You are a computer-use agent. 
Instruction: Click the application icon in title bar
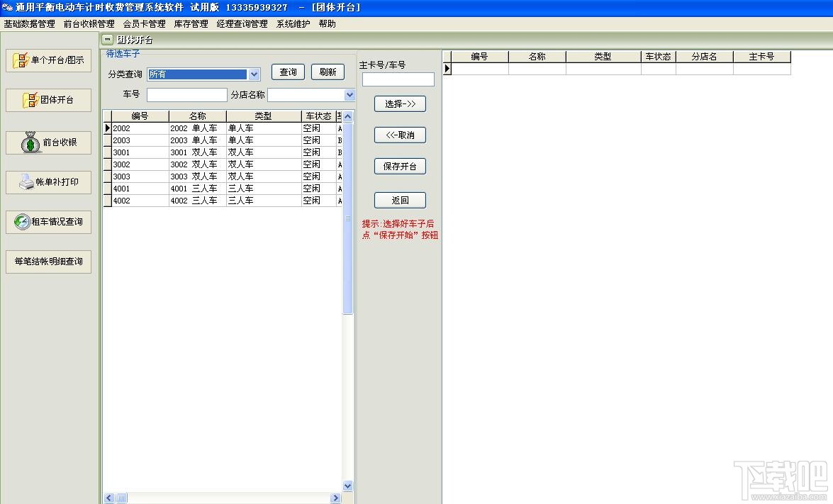(x=7, y=7)
